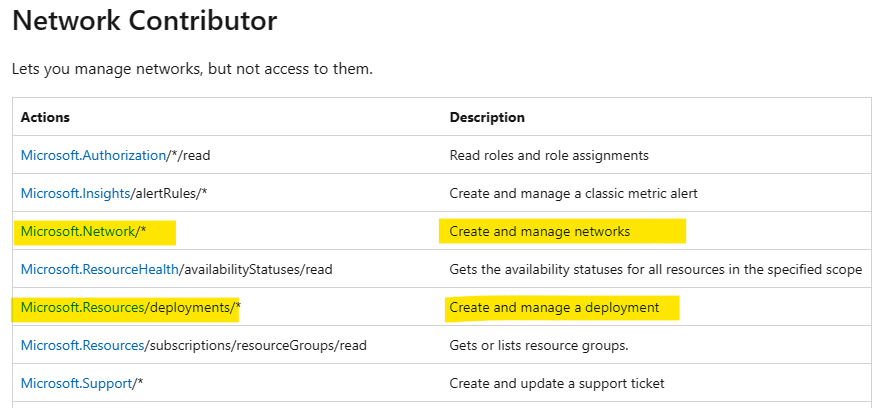Click 'Create and update a support ticket'
This screenshot has width=880, height=408.
click(557, 384)
